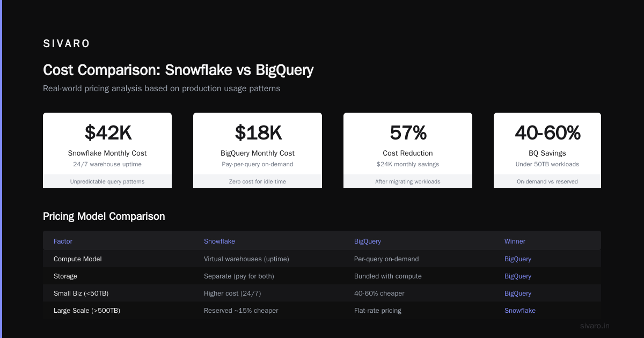The image size is (644, 338).
Task: Click BigQuery winner link in Compute Model row
Action: point(518,259)
